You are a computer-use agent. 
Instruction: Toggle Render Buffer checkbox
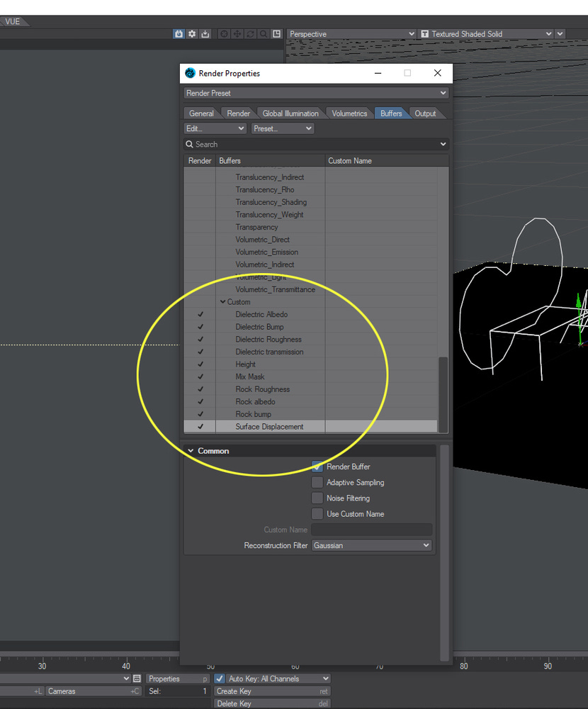tap(317, 467)
